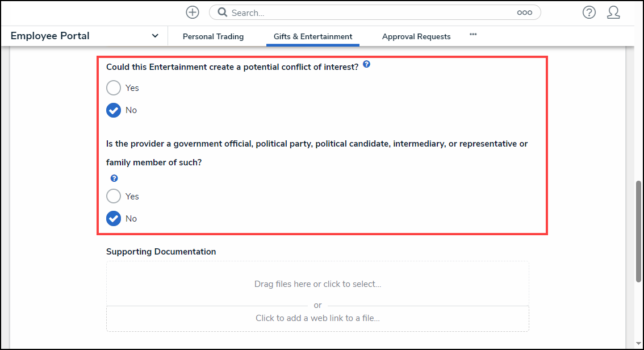Image resolution: width=644 pixels, height=350 pixels.
Task: Click the vertical page scrollbar thumb
Action: [638, 230]
